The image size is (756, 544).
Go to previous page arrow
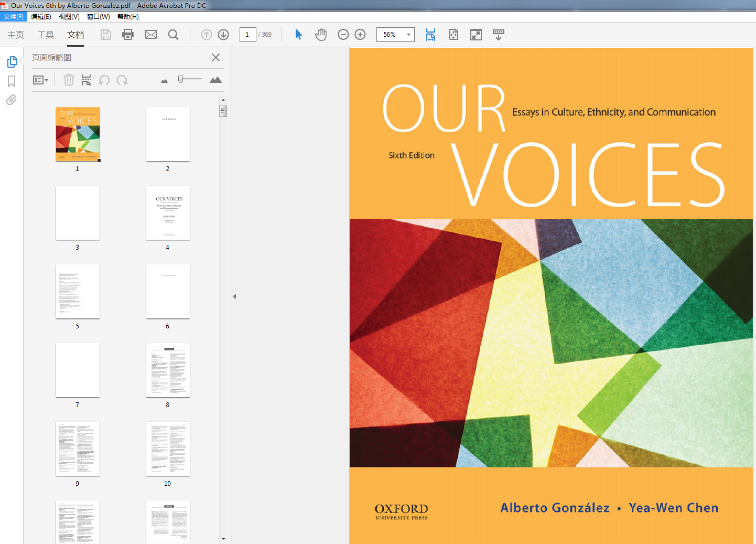pyautogui.click(x=207, y=35)
